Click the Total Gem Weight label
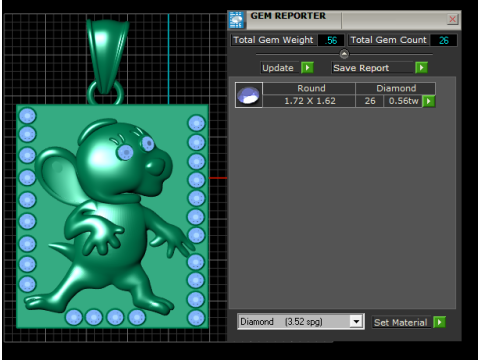Image resolution: width=480 pixels, height=360 pixels. [x=273, y=40]
